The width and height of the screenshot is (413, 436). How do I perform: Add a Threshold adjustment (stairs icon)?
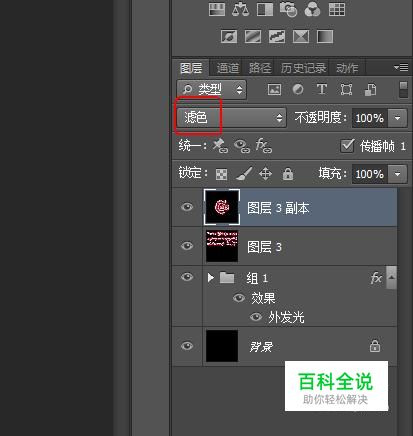click(277, 36)
